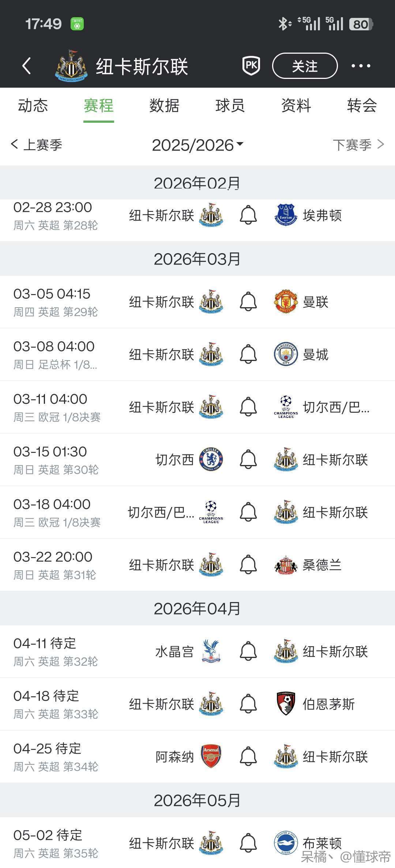
Task: Switch to the 球员 tab
Action: 230,106
